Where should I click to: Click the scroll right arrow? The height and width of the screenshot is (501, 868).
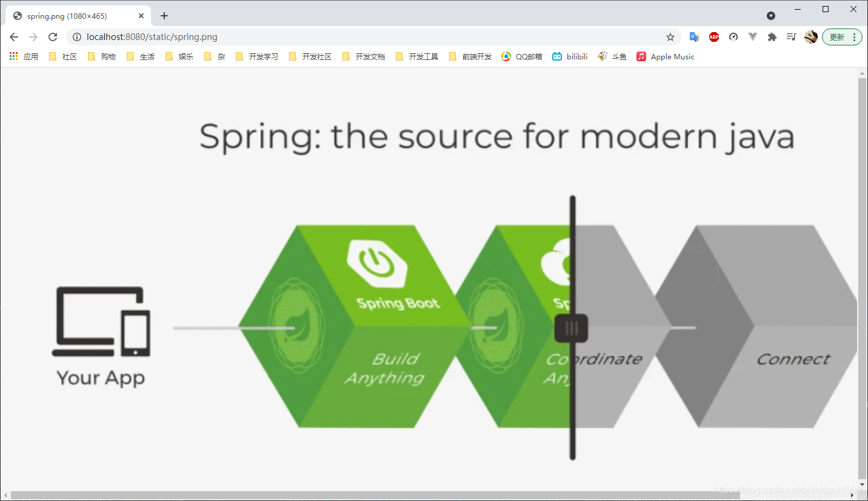click(x=852, y=496)
